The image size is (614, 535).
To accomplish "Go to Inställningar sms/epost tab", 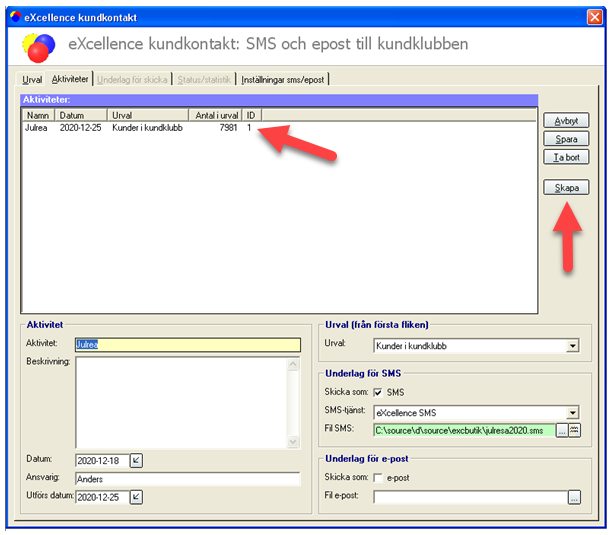I will [283, 80].
